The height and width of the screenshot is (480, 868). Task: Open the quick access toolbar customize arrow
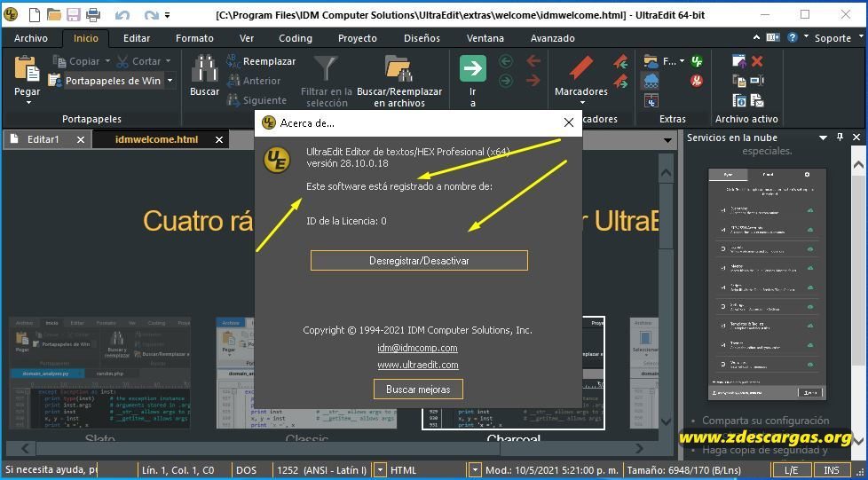click(x=167, y=15)
